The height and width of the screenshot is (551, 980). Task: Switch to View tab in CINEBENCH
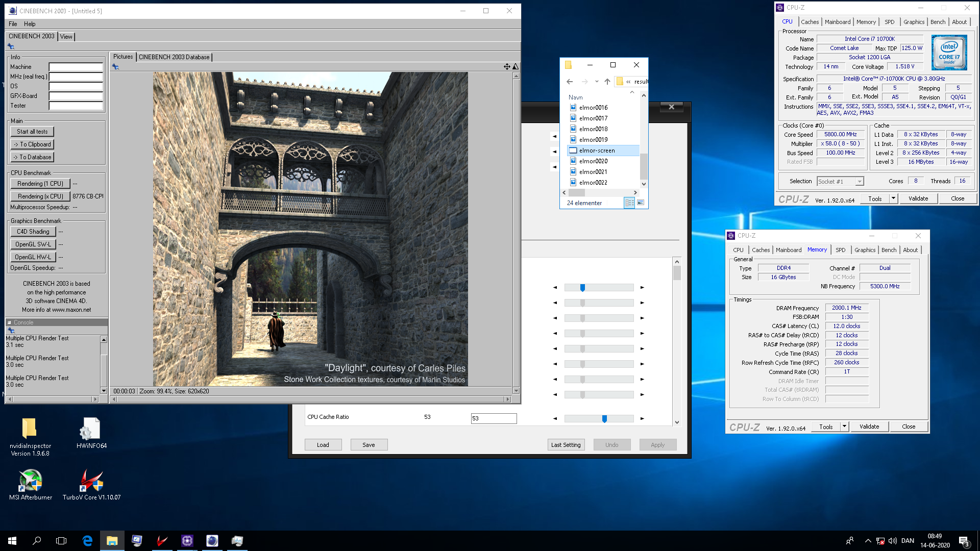66,37
